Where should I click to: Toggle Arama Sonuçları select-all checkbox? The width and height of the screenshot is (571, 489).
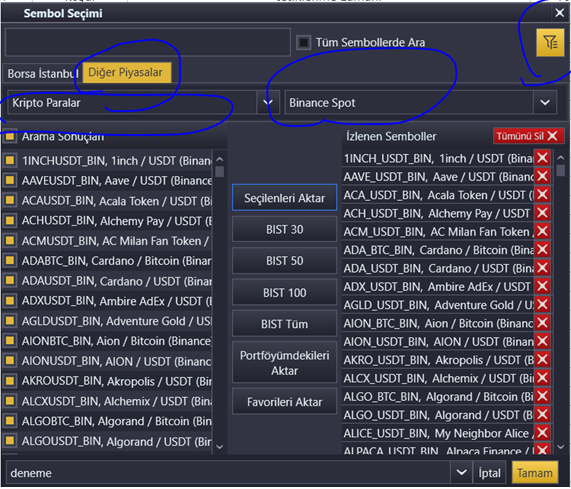point(10,136)
